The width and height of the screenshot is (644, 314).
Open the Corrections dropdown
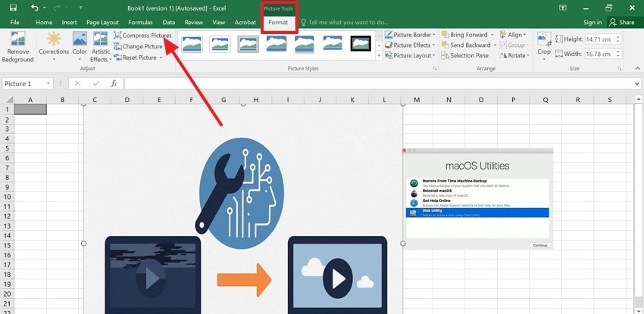(54, 47)
